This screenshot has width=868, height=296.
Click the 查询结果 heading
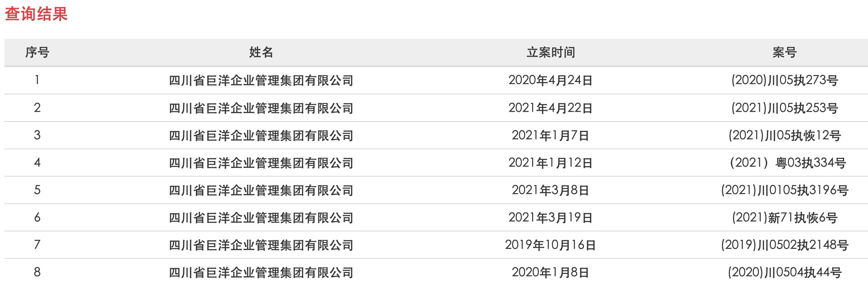(36, 14)
